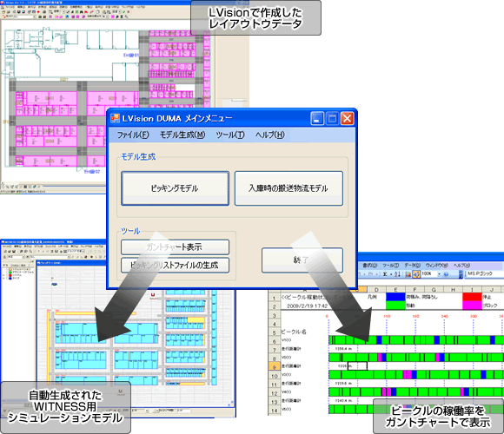Open ヘルプ(H) menu in DUMA window
The height and width of the screenshot is (434, 504).
pos(270,135)
